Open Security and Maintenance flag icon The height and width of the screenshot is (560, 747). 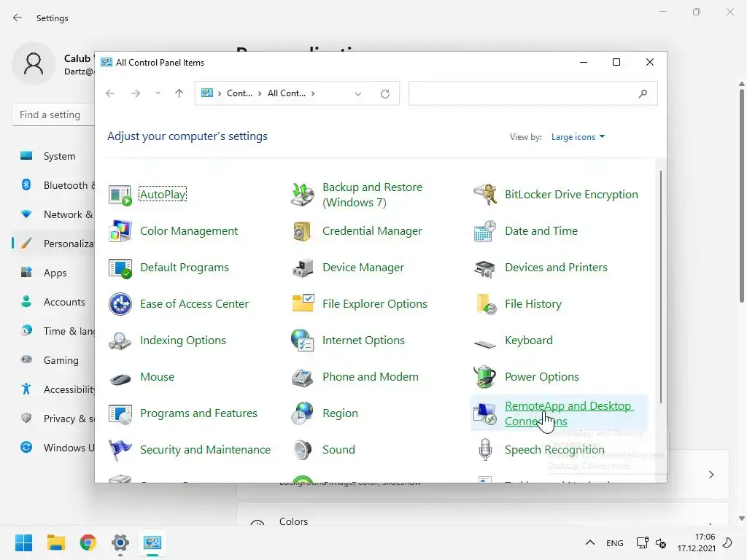[120, 450]
